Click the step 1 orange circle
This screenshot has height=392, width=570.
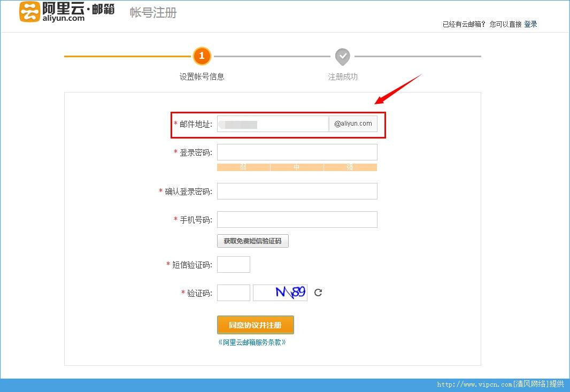pyautogui.click(x=202, y=56)
